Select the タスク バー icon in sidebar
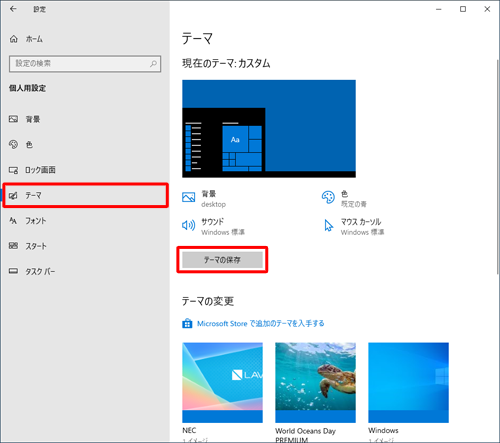The height and width of the screenshot is (443, 500). point(13,271)
